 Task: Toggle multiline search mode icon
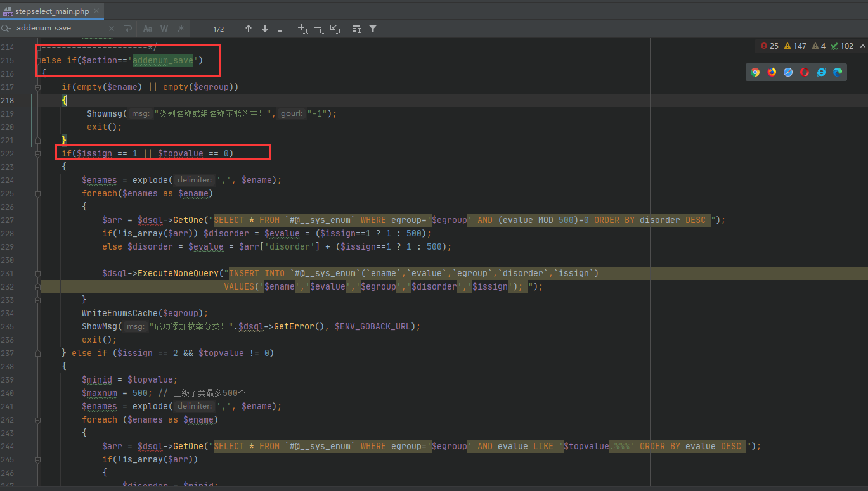[356, 29]
